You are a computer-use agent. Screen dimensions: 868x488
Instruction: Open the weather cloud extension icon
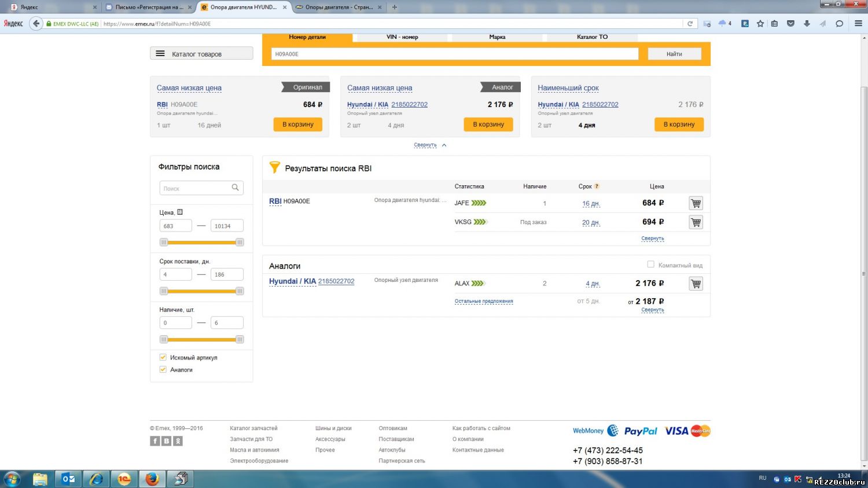tap(723, 23)
